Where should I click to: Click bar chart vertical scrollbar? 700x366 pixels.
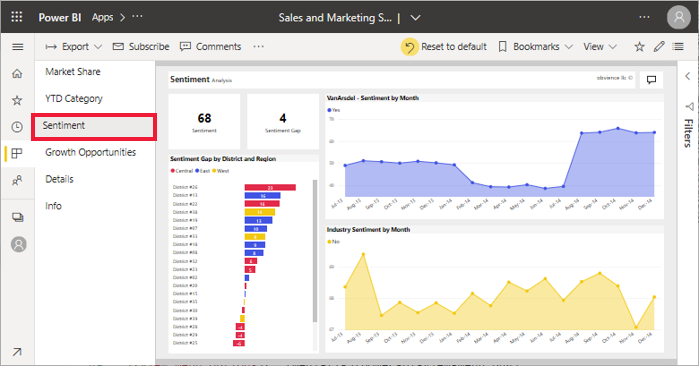pyautogui.click(x=315, y=251)
